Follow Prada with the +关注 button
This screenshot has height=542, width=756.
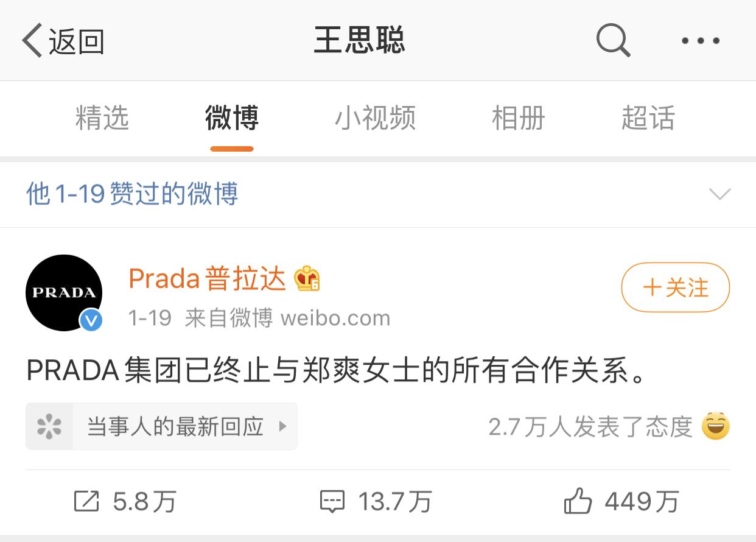point(675,287)
